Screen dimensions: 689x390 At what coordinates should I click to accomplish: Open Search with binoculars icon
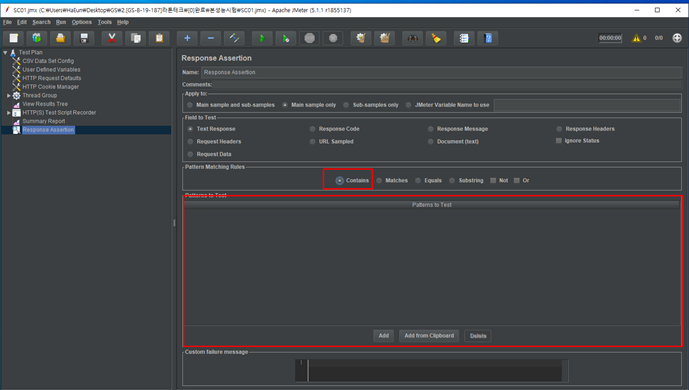412,38
